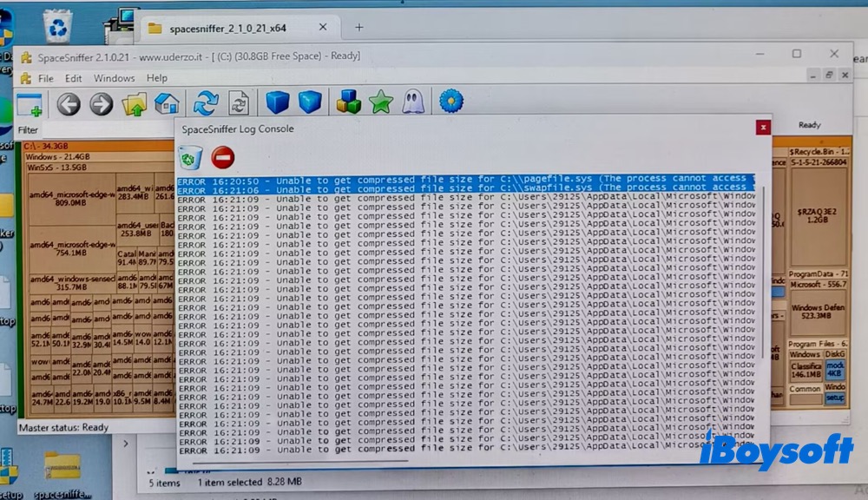This screenshot has height=500, width=868.
Task: Click the more detail faceted cube icon
Action: [310, 102]
